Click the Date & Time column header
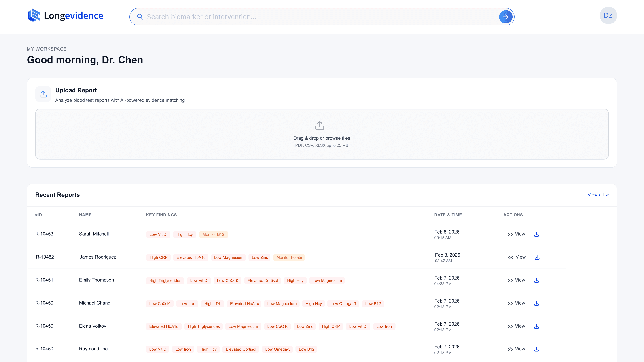The image size is (644, 362). tap(448, 215)
